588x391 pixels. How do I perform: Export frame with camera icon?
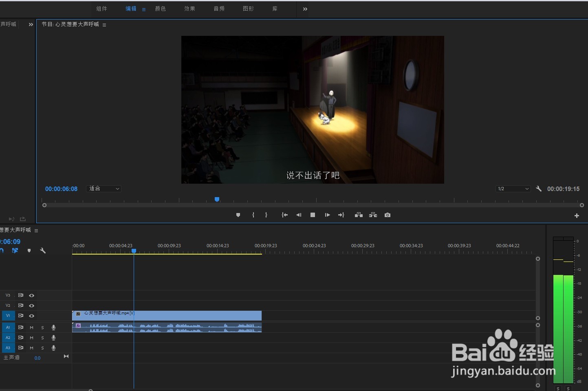click(388, 215)
